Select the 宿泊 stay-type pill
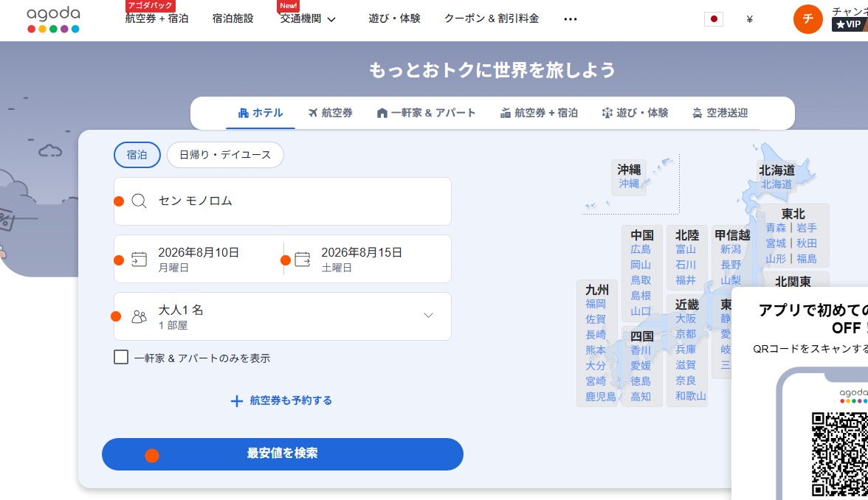Viewport: 868px width, 500px height. click(x=137, y=155)
